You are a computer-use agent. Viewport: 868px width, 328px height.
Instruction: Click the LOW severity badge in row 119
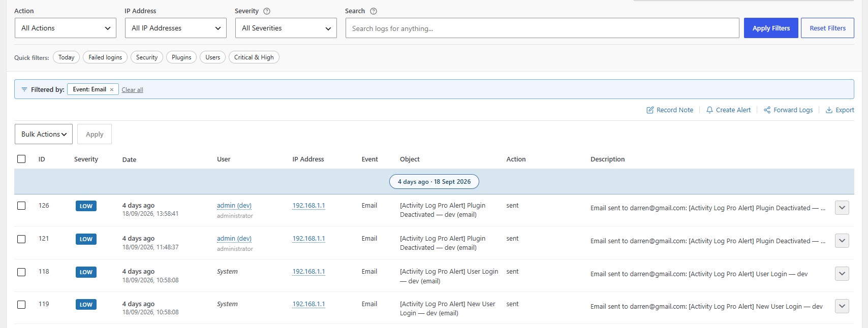coord(86,305)
